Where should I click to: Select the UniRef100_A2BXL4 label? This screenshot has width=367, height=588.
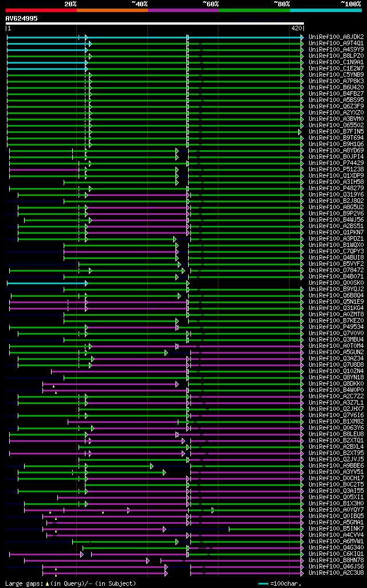click(x=336, y=446)
